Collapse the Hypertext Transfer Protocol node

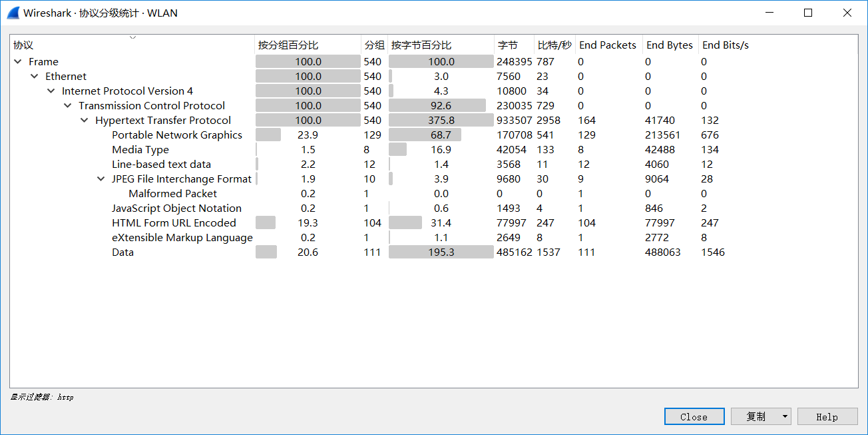(x=84, y=120)
